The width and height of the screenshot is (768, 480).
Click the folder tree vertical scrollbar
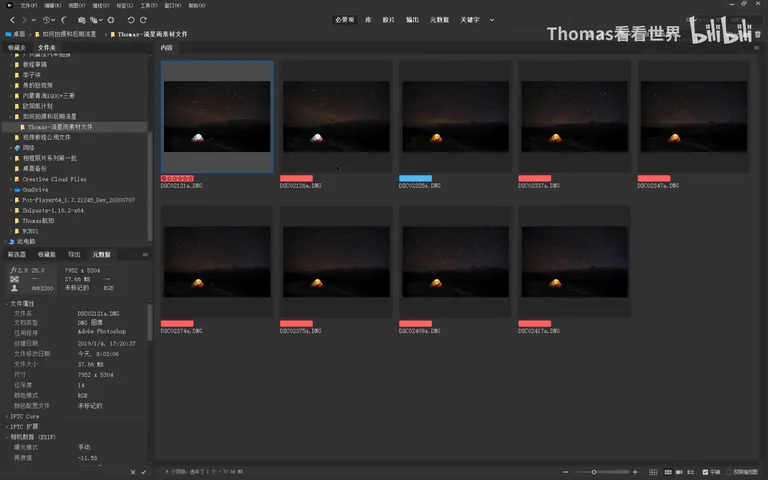point(149,186)
